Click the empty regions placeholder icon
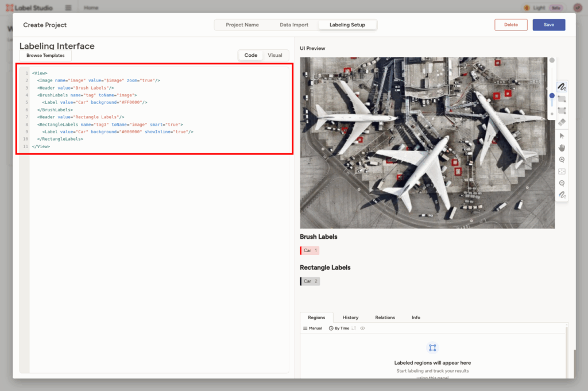The width and height of the screenshot is (588, 391). pos(432,348)
